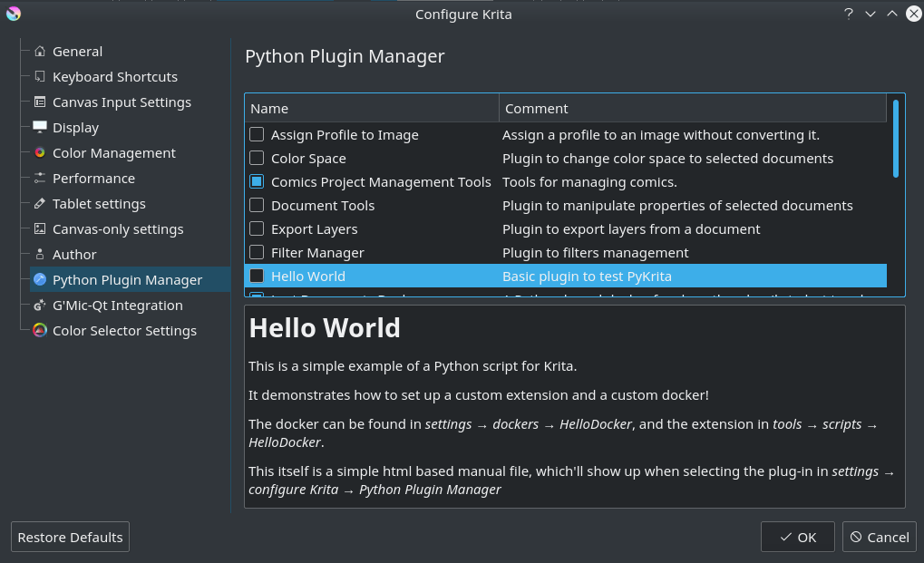Select the G'Mic-Qt Integration icon

point(40,305)
